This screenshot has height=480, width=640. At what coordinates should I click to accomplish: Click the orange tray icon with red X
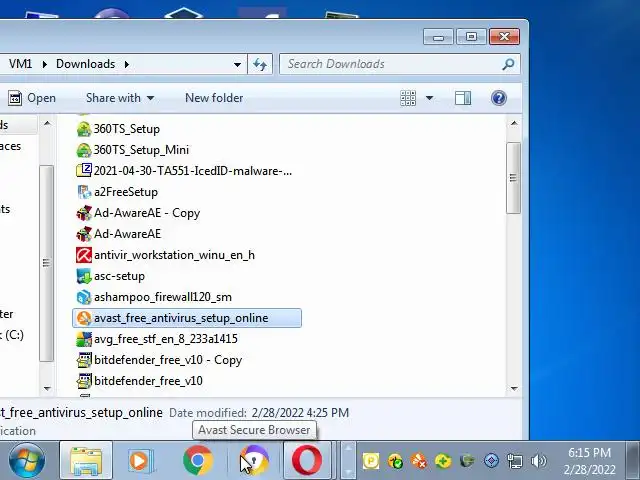coord(419,461)
